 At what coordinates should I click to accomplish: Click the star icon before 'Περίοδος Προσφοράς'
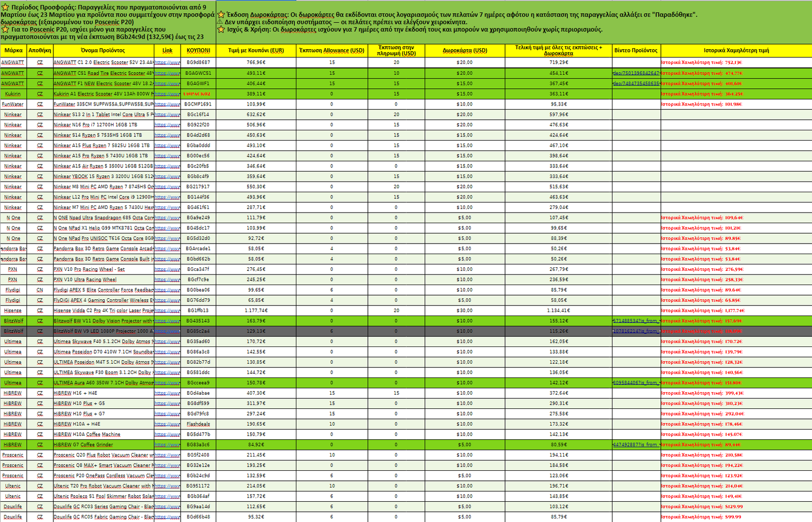tap(6, 8)
